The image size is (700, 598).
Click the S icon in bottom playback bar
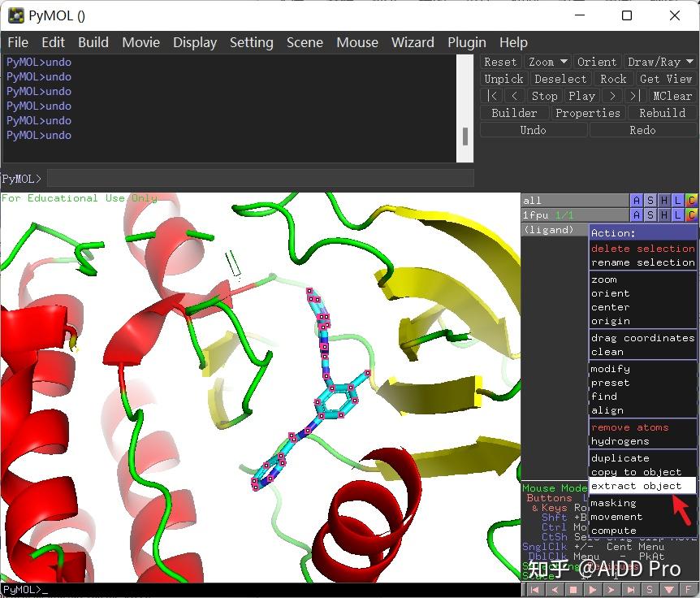click(650, 590)
